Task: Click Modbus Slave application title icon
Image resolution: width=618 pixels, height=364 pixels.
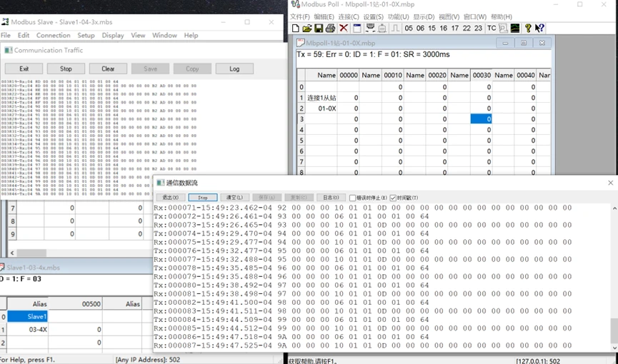Action: [5, 21]
